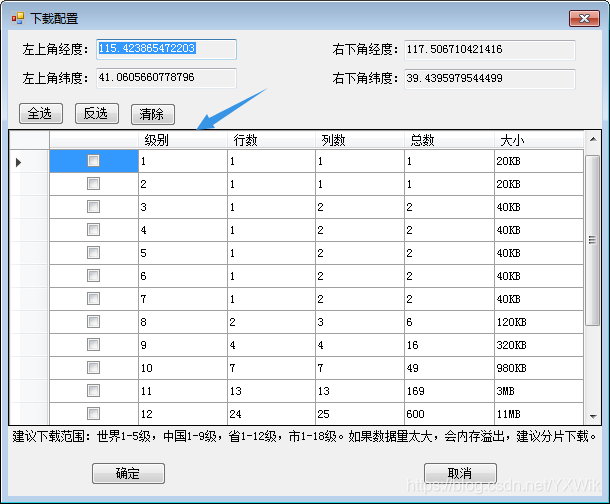Click the column count cell 25
The image size is (610, 504).
point(360,414)
